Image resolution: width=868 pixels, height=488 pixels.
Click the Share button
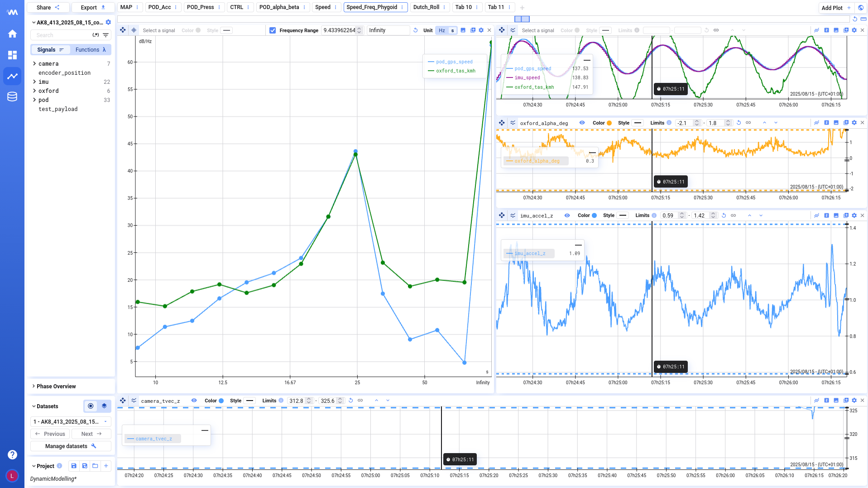pyautogui.click(x=48, y=7)
